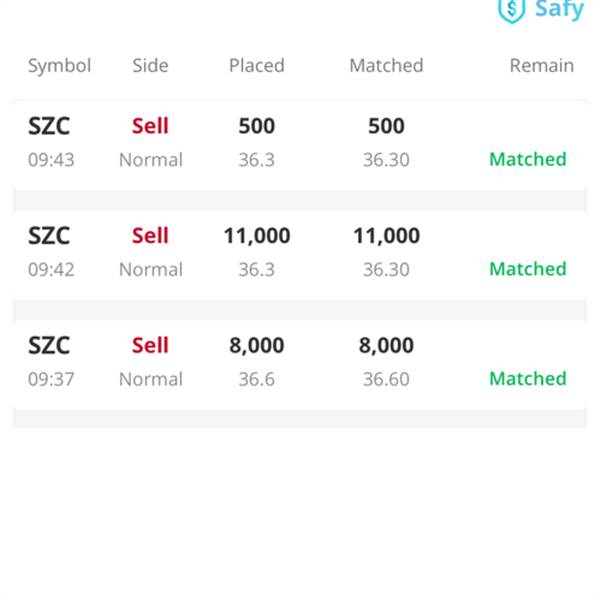The image size is (600, 600).
Task: Tap the Safy shield dollar icon
Action: coord(511,11)
